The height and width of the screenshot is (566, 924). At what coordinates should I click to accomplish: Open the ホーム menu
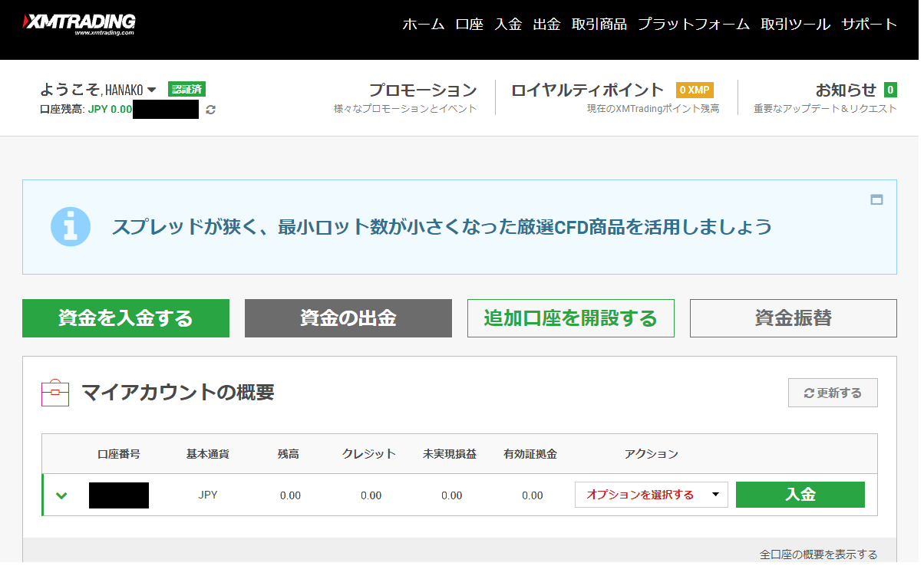424,24
